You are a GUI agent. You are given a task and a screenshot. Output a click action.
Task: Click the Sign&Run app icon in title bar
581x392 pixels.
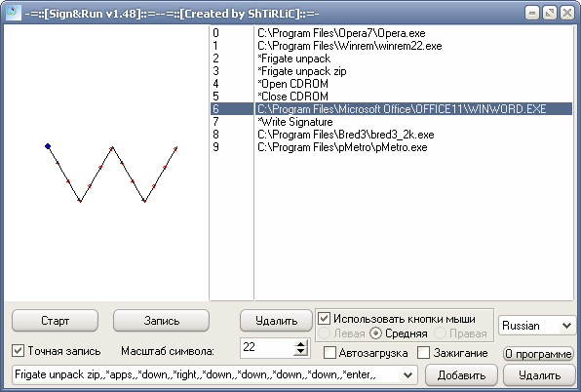(x=14, y=13)
